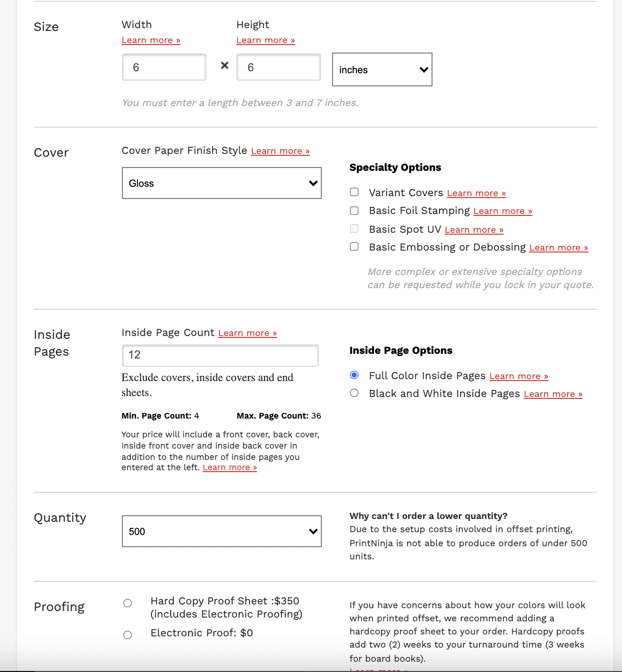The image size is (622, 672).
Task: Click the 'Inside Page Options' heading
Action: [401, 351]
